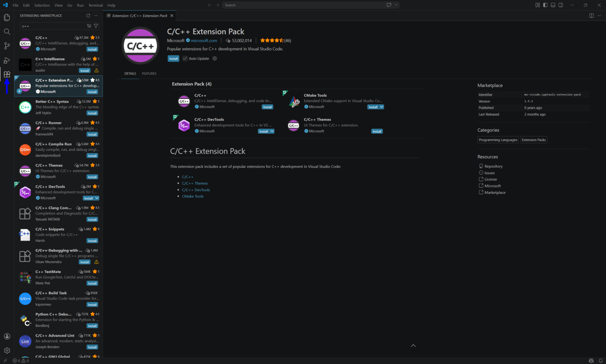606x364 pixels.
Task: Toggle the primary sidebar visibility
Action: [x=545, y=5]
